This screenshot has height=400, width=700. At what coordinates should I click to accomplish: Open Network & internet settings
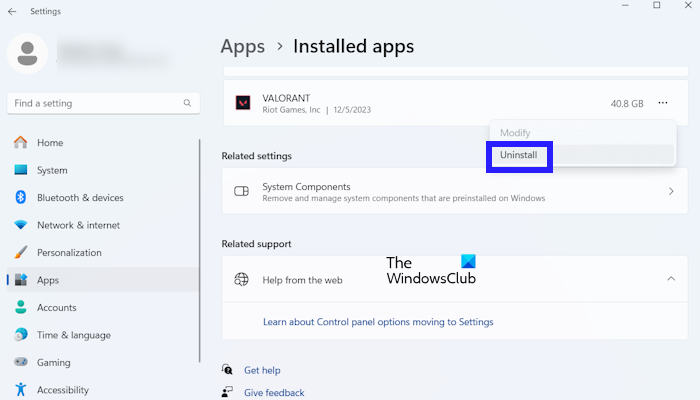click(x=78, y=225)
